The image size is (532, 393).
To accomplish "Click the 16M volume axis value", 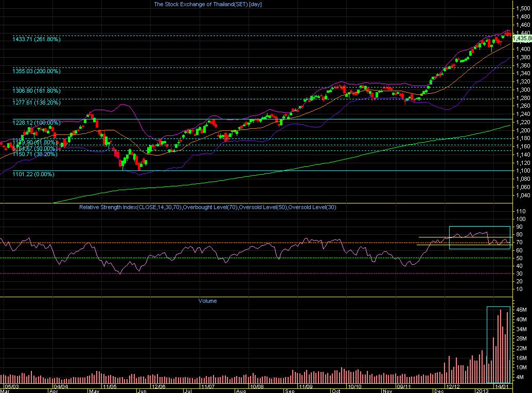I will point(522,358).
